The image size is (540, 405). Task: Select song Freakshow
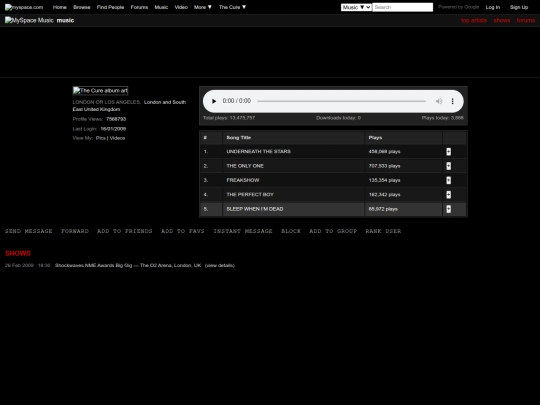click(243, 180)
